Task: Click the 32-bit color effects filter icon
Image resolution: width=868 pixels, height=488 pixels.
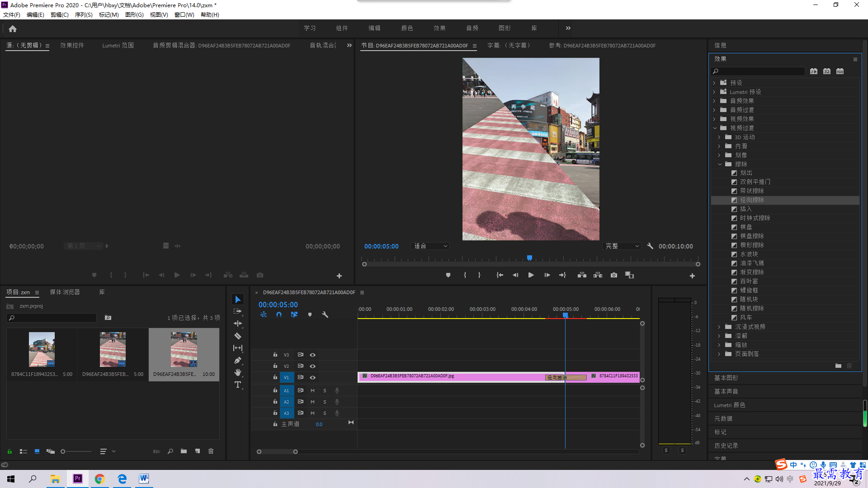Action: pyautogui.click(x=827, y=71)
